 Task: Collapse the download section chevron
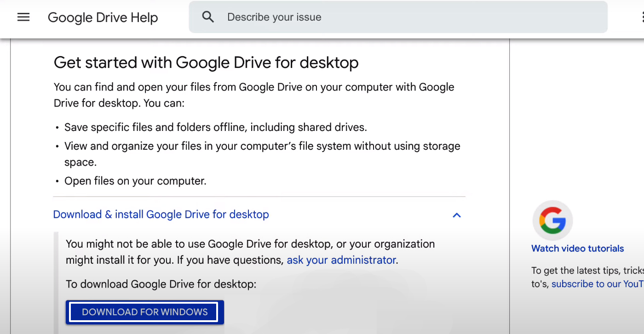pos(457,215)
